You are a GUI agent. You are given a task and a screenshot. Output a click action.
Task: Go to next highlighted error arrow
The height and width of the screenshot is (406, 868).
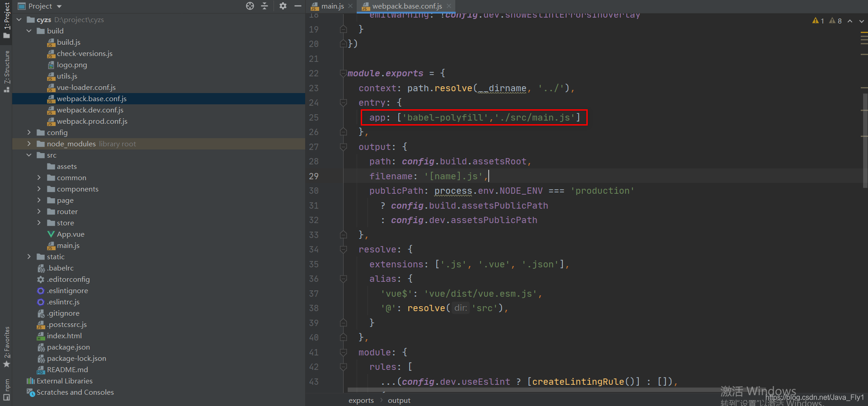coord(861,21)
